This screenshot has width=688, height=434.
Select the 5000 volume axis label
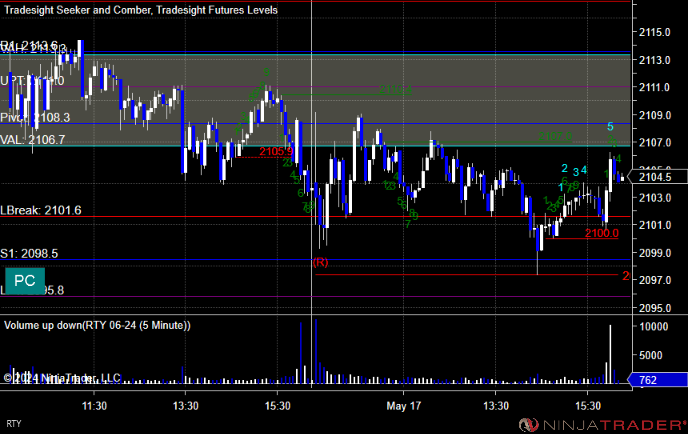(x=651, y=355)
